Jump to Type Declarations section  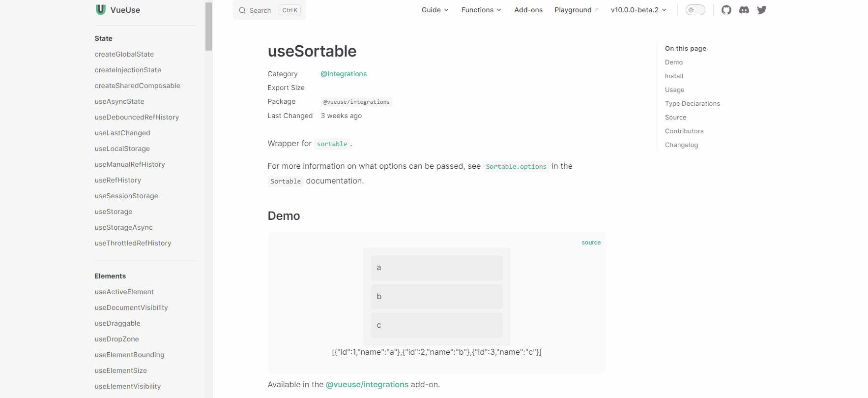tap(692, 103)
